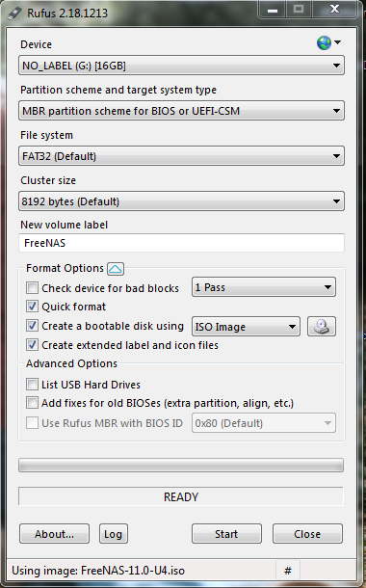The height and width of the screenshot is (588, 366).
Task: Open the 1 Pass dropdown
Action: pyautogui.click(x=264, y=287)
